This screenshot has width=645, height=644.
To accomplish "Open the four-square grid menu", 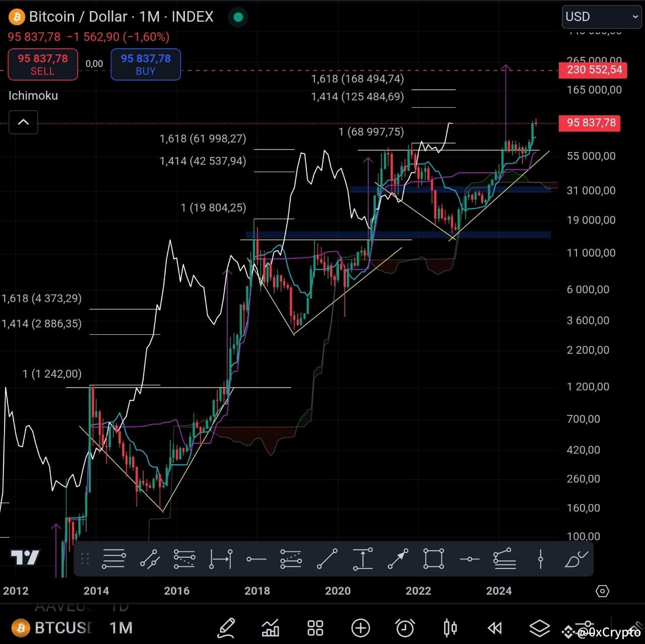I will (x=315, y=628).
